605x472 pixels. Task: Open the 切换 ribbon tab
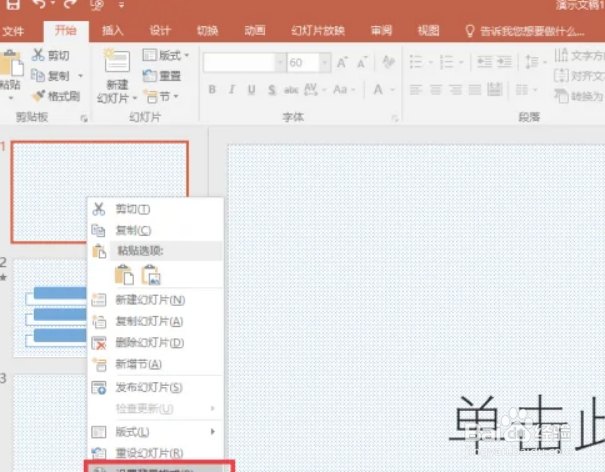point(208,30)
